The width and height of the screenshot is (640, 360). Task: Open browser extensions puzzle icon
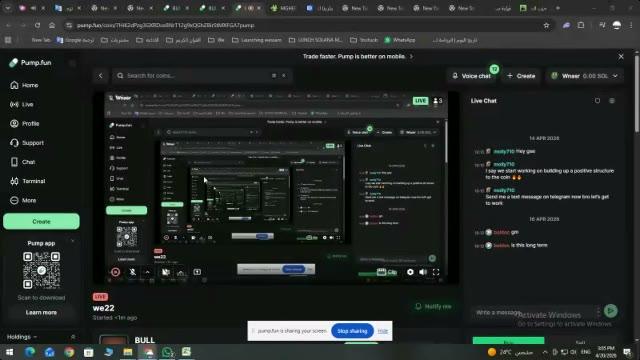pyautogui.click(x=581, y=25)
